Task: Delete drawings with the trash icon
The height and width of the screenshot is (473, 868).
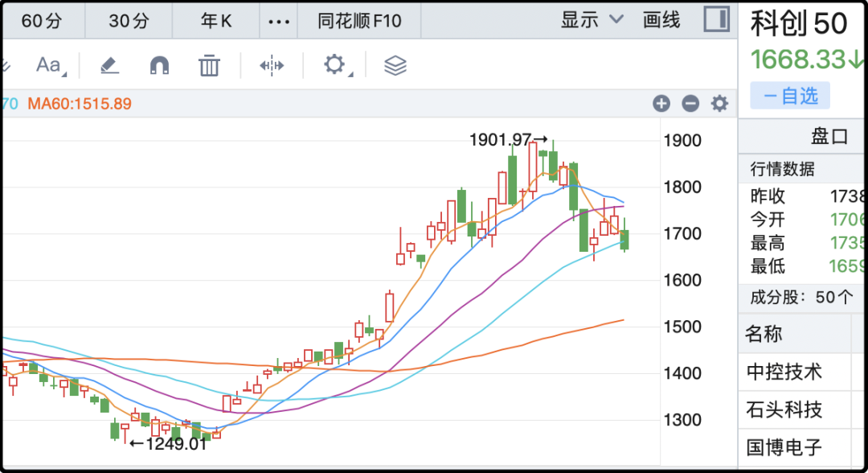Action: click(209, 65)
